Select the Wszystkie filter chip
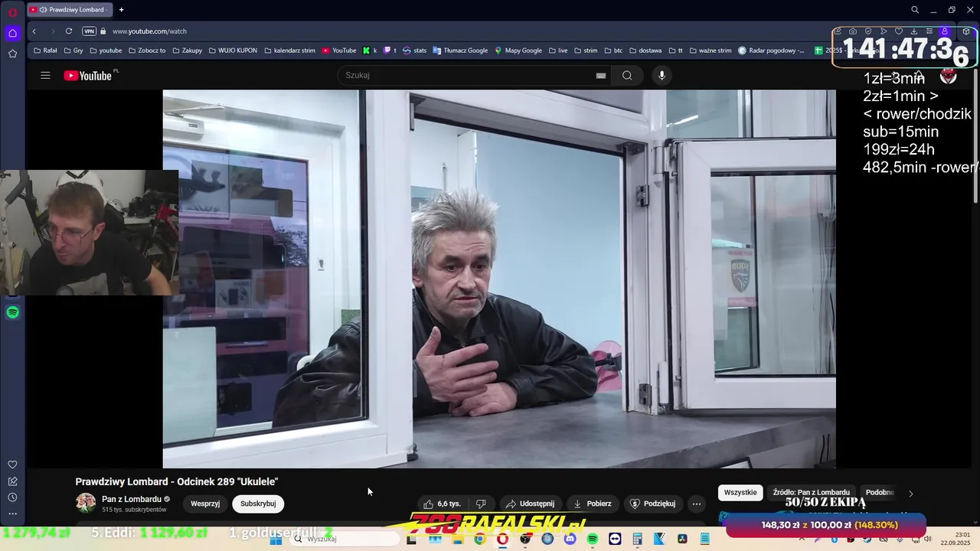This screenshot has height=551, width=980. pyautogui.click(x=740, y=492)
